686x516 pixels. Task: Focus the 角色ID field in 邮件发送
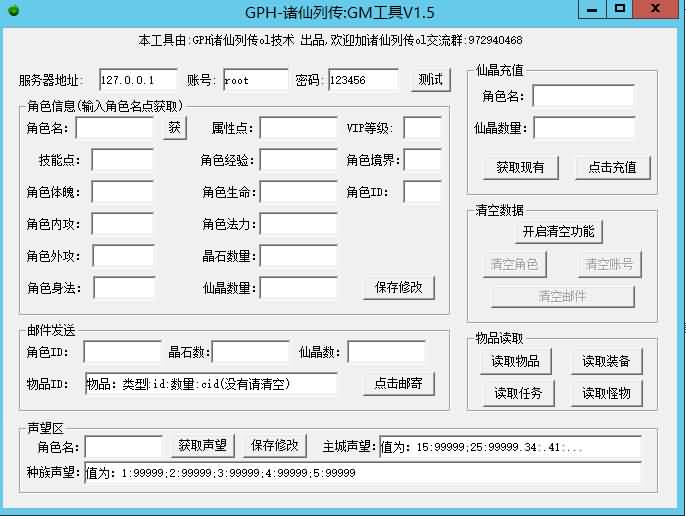122,352
